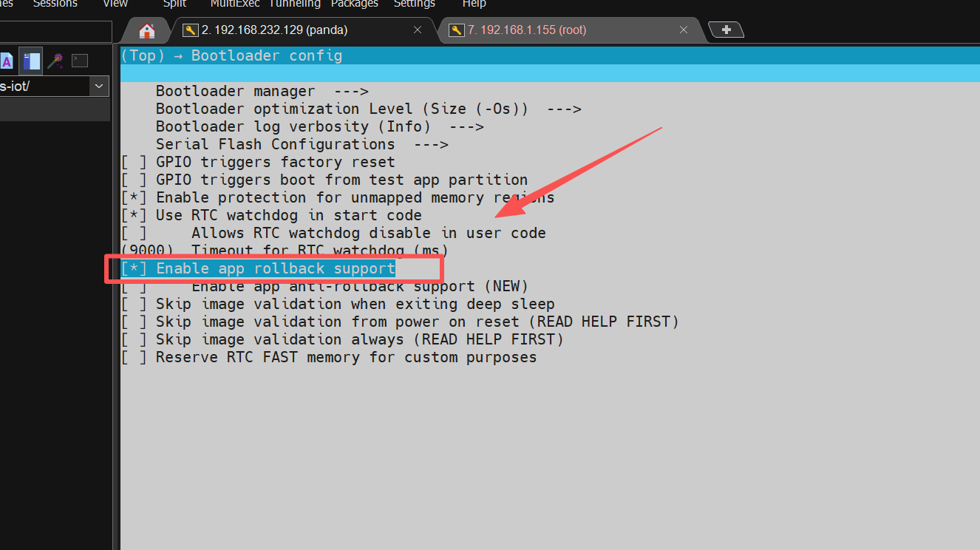Click the text-style A icon in sidebar toolbar
The image size is (980, 550).
[x=7, y=61]
